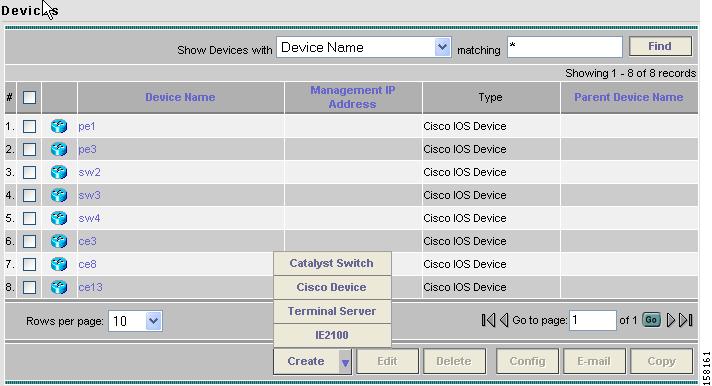
Task: Click Cisco IOS Device type for ce13
Action: pos(465,287)
